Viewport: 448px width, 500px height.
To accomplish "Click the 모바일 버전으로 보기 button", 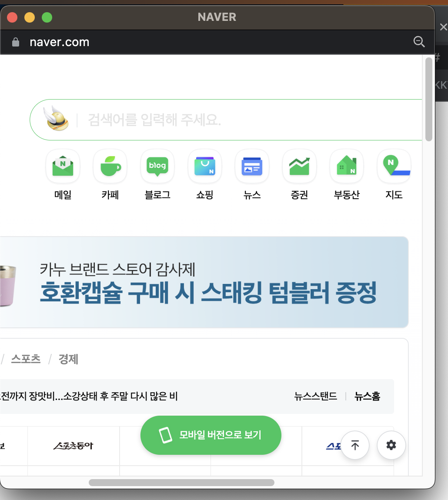I will point(211,435).
